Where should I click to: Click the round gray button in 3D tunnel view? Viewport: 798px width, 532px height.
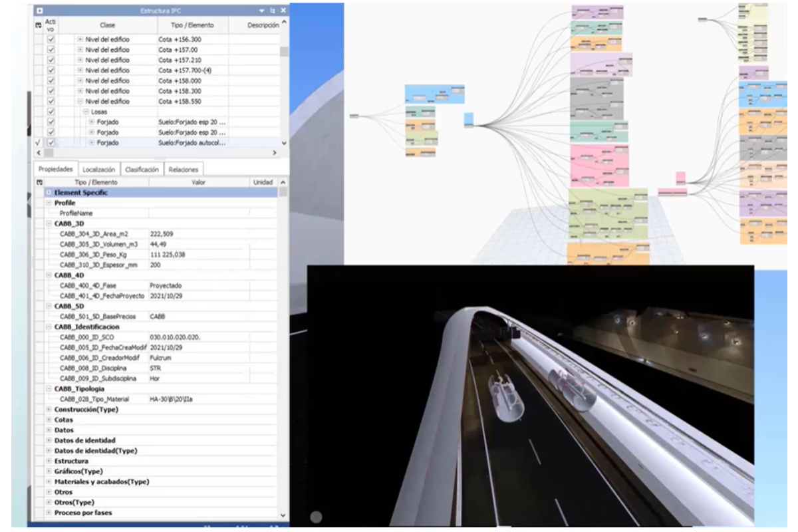[x=317, y=517]
